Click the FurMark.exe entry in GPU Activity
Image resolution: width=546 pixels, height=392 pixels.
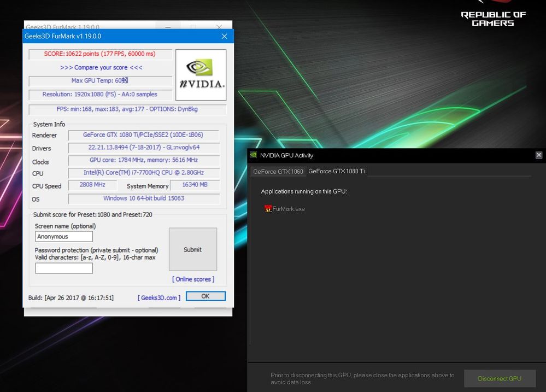[285, 209]
